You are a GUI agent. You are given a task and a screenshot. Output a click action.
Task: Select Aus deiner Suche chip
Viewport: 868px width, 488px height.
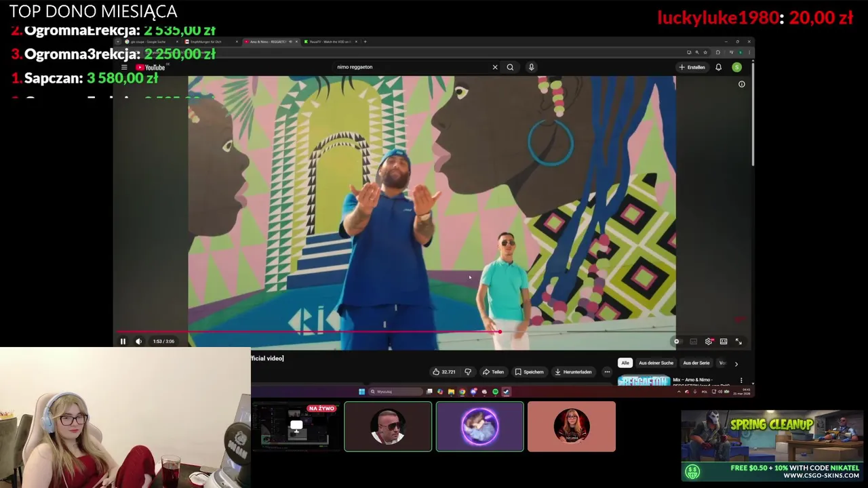click(x=656, y=363)
